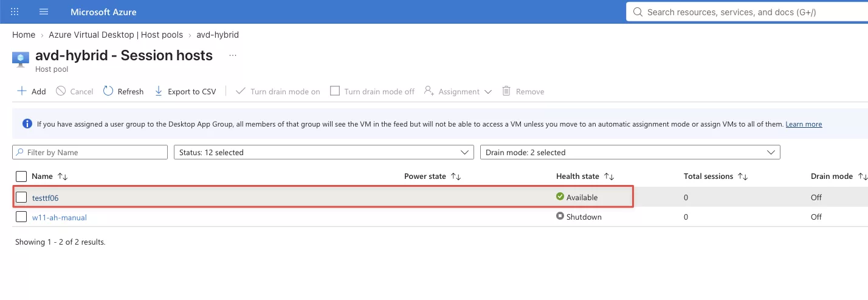The height and width of the screenshot is (300, 868).
Task: Sort by Health state column arrows
Action: 609,176
